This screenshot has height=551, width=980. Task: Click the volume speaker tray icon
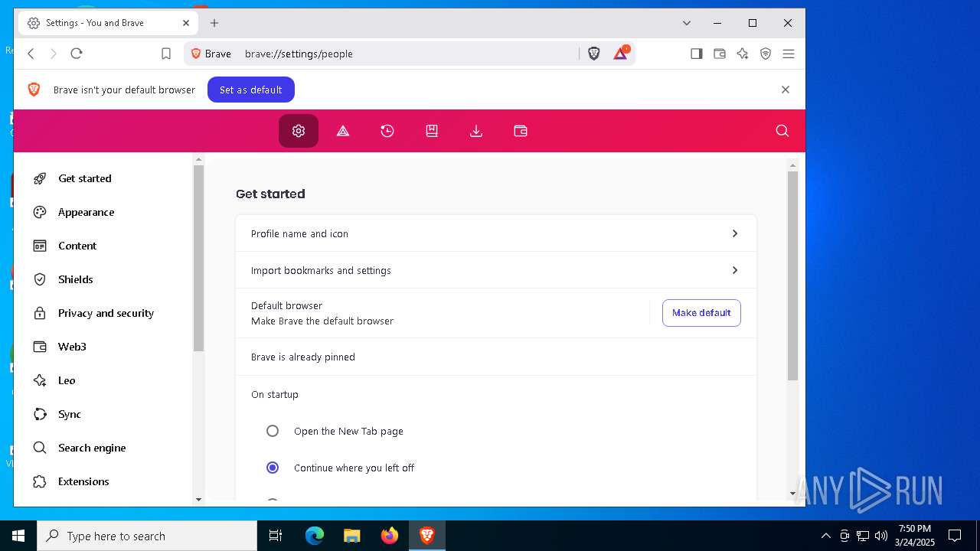coord(881,536)
